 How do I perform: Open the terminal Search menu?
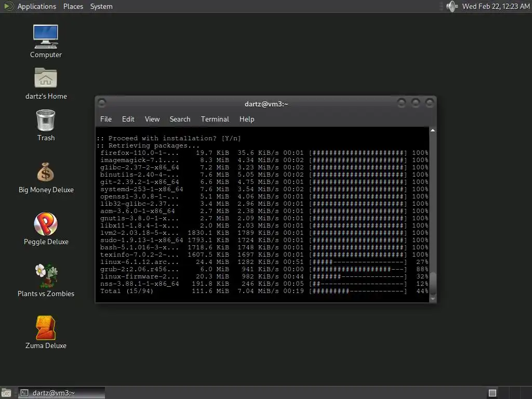180,119
